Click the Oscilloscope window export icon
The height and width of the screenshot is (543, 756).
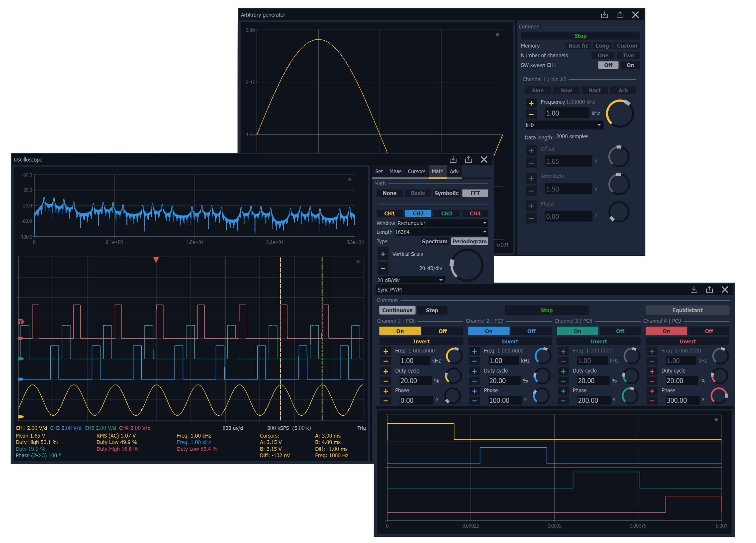tap(468, 160)
